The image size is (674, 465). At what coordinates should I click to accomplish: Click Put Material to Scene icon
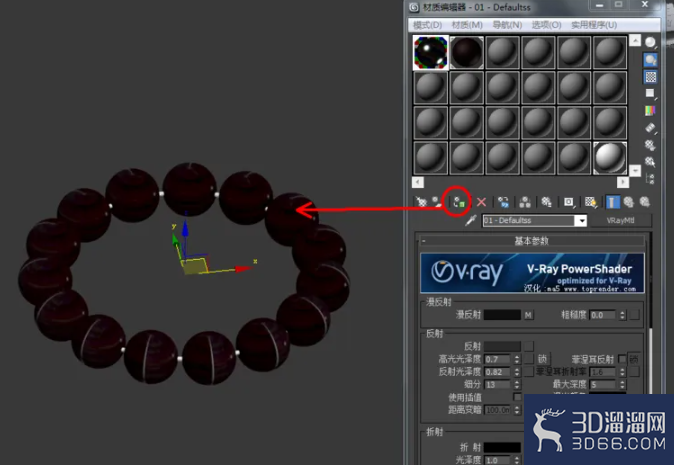tap(437, 202)
